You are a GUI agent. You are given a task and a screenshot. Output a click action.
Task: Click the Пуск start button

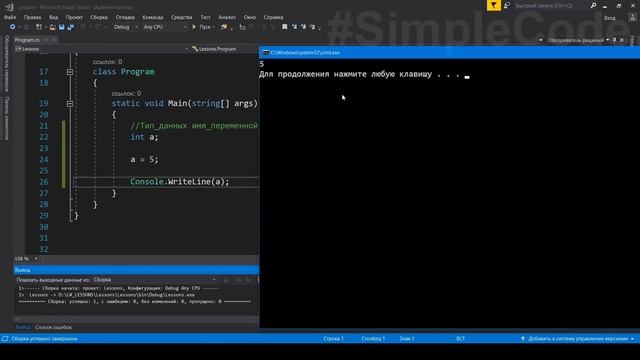[x=203, y=27]
